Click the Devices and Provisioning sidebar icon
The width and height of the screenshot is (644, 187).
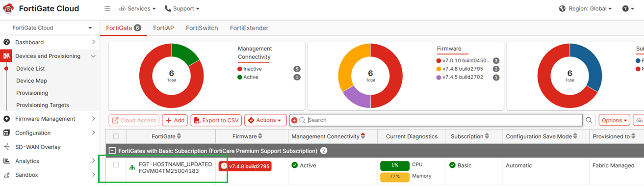[x=6, y=56]
